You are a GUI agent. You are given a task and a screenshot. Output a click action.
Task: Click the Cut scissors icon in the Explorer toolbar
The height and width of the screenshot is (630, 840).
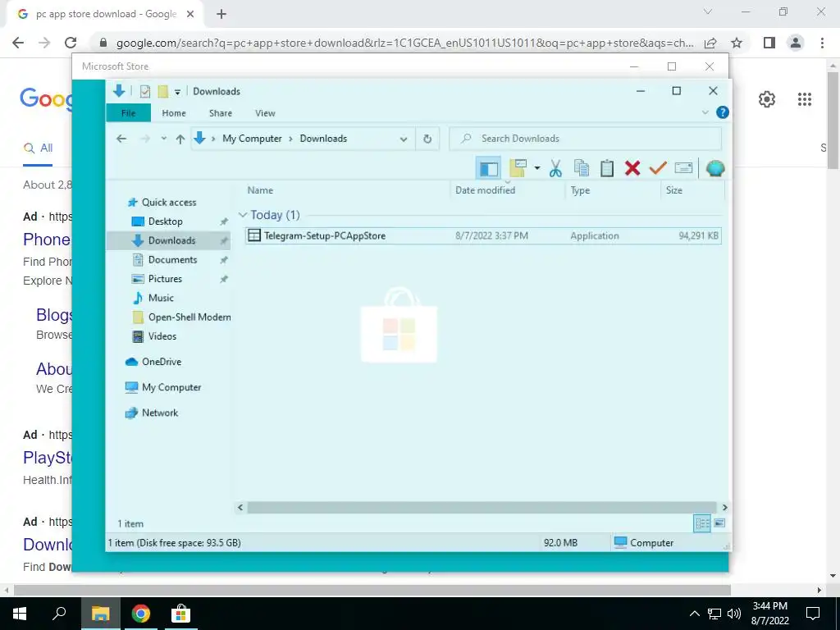pyautogui.click(x=555, y=168)
